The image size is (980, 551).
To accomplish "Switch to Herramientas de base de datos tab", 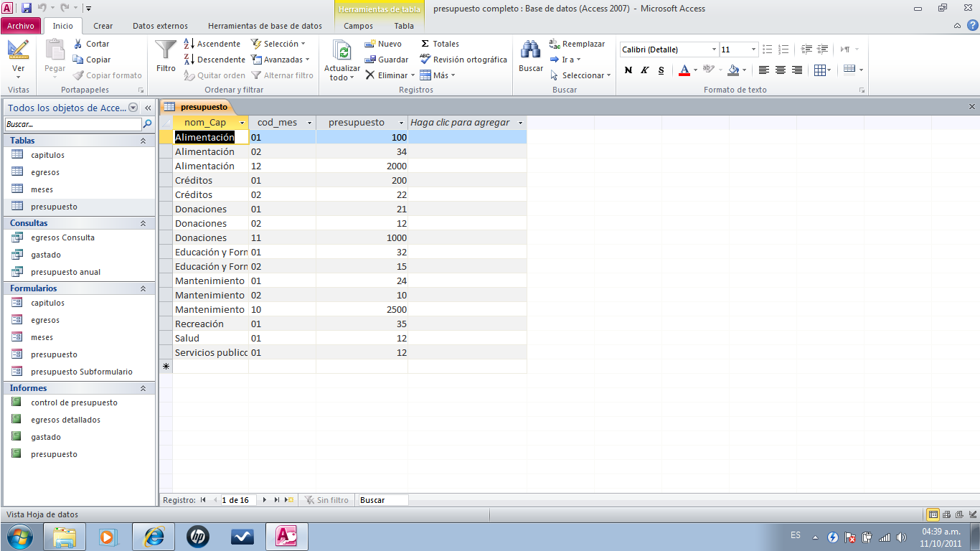I will [x=265, y=26].
